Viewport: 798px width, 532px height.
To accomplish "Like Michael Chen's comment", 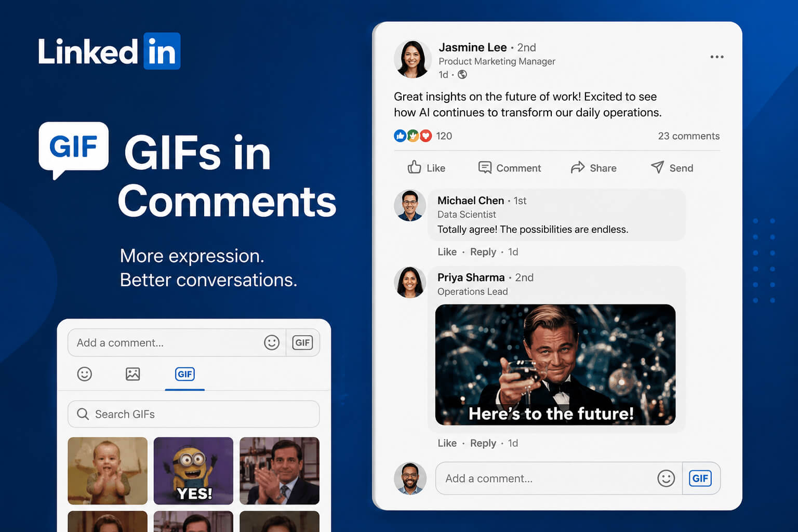I will click(447, 252).
